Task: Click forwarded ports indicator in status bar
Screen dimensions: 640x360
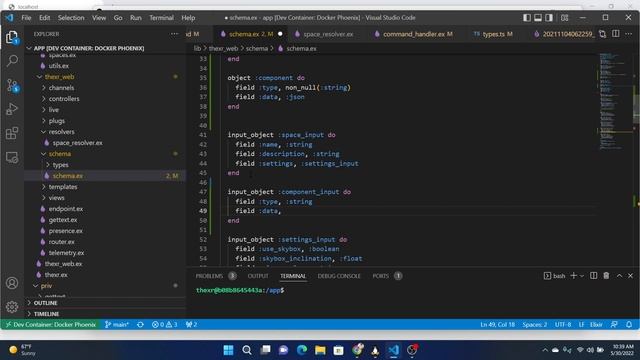Action: click(191, 324)
